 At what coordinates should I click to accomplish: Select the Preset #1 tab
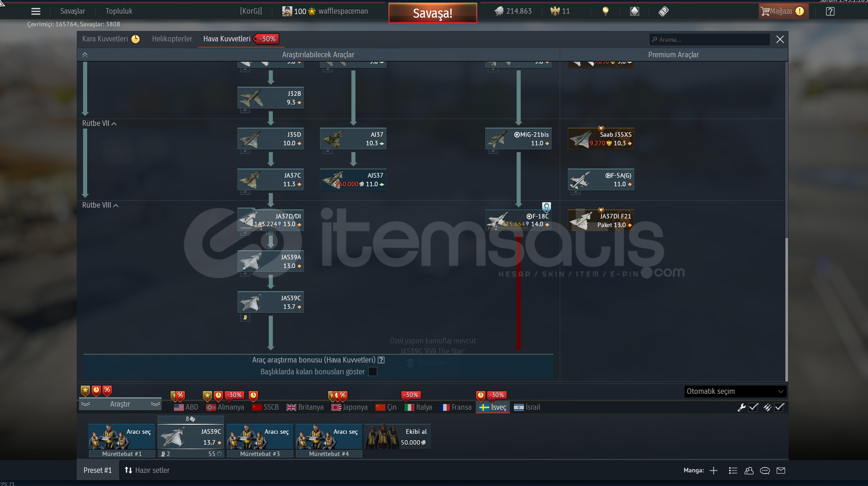point(98,471)
